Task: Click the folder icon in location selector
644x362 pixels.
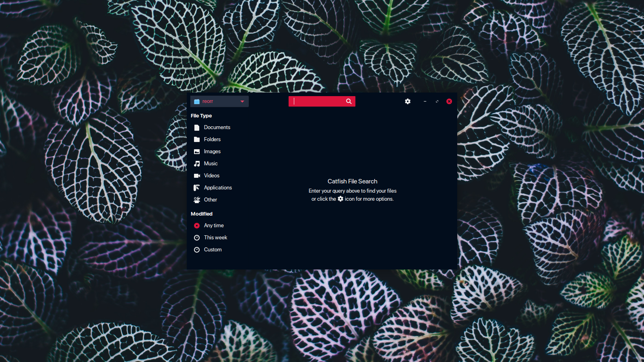Action: 197,101
